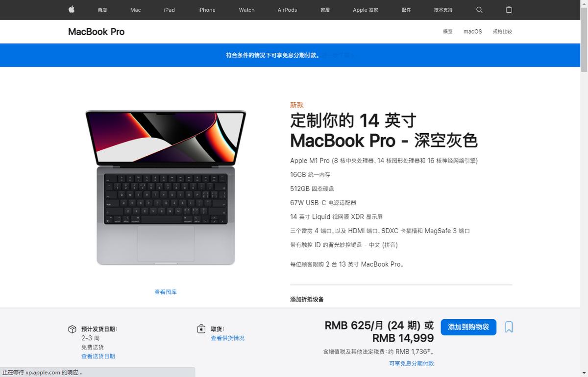
Task: Click 添加到购物袋 button
Action: [468, 327]
